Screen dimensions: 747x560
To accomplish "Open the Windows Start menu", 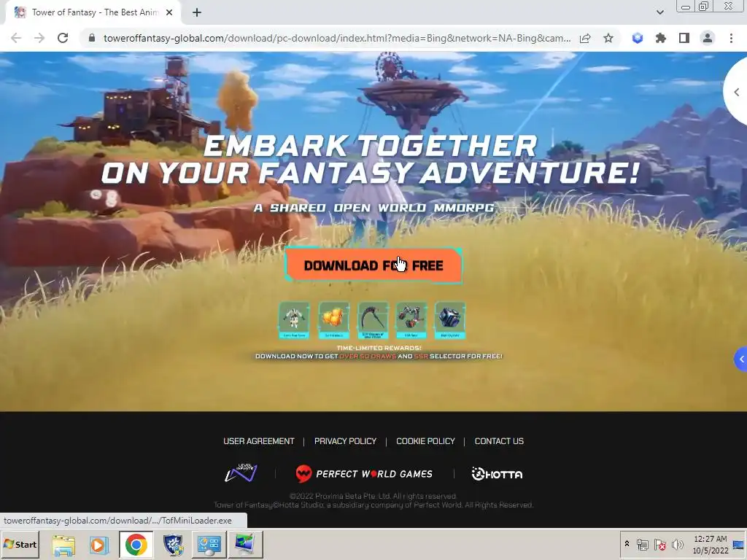I will [x=20, y=544].
